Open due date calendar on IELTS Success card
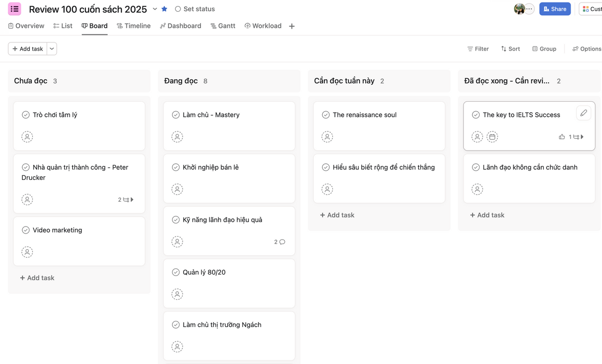 (492, 136)
